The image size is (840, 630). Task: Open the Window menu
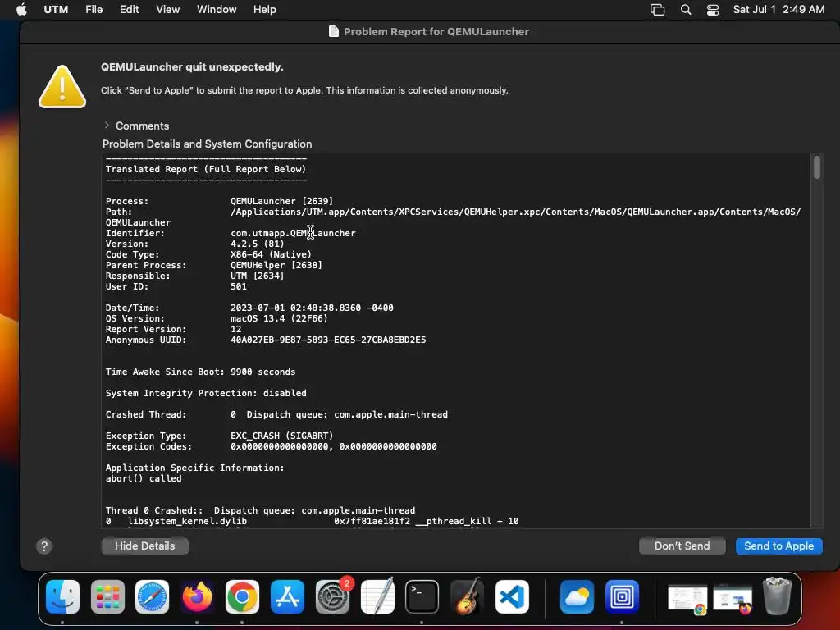217,10
